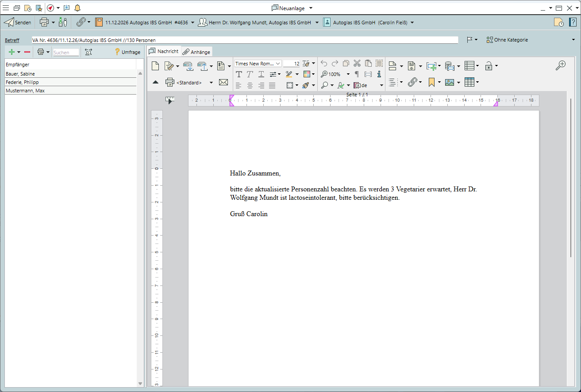Expand the Ohne Kategorie dropdown

click(x=573, y=40)
